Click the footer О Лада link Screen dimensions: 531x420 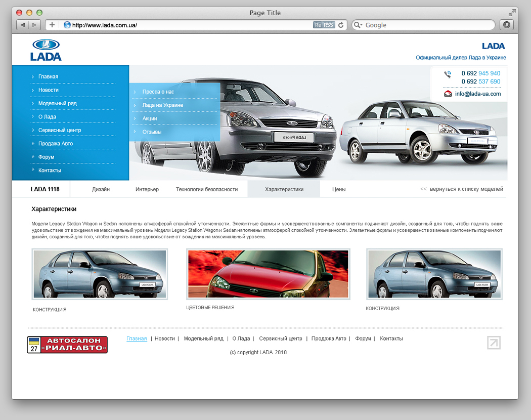tap(241, 339)
